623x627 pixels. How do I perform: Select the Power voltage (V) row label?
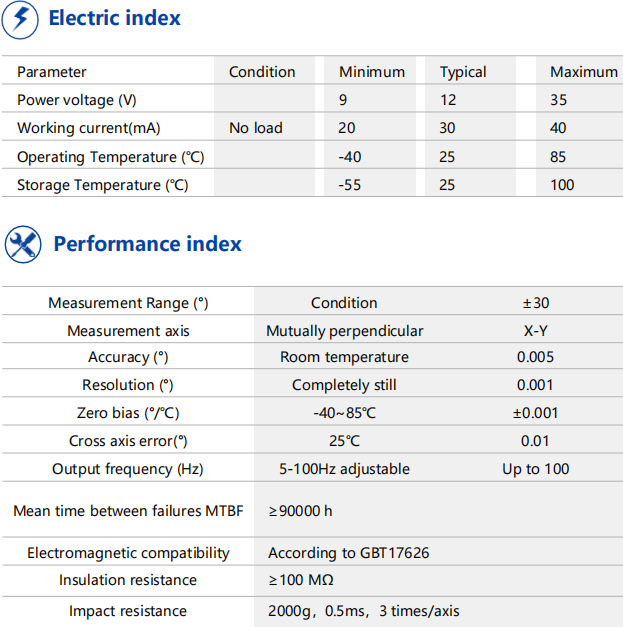(x=77, y=100)
